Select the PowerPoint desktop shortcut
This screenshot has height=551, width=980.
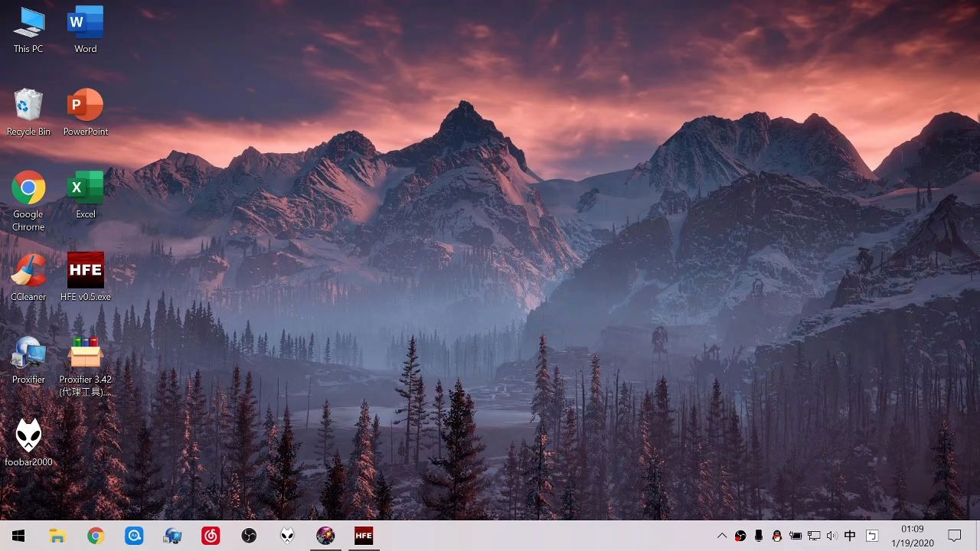(85, 113)
